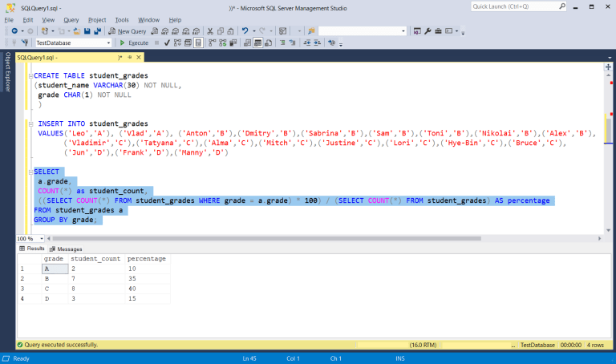Click the Execute query button
The width and height of the screenshot is (616, 364).
point(134,42)
